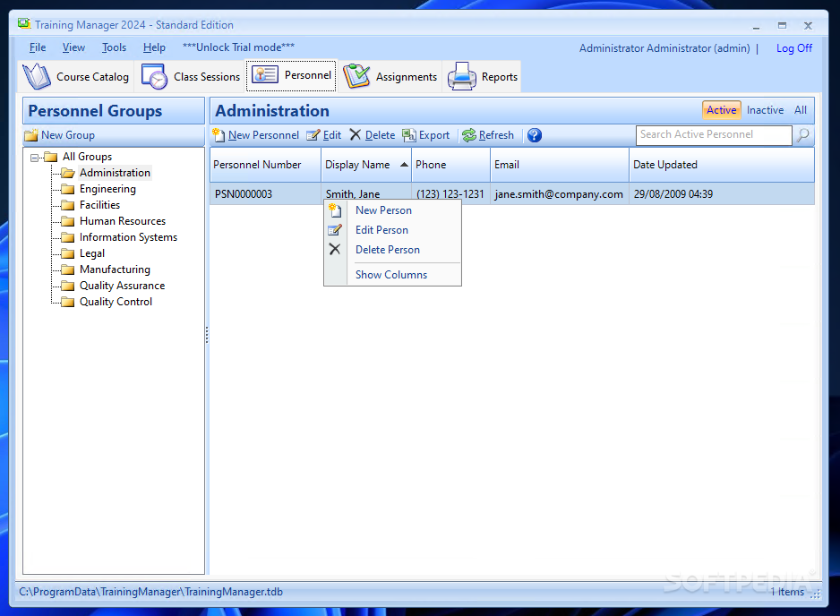Open the Assignments checklist icon
The image size is (840, 616).
(356, 76)
